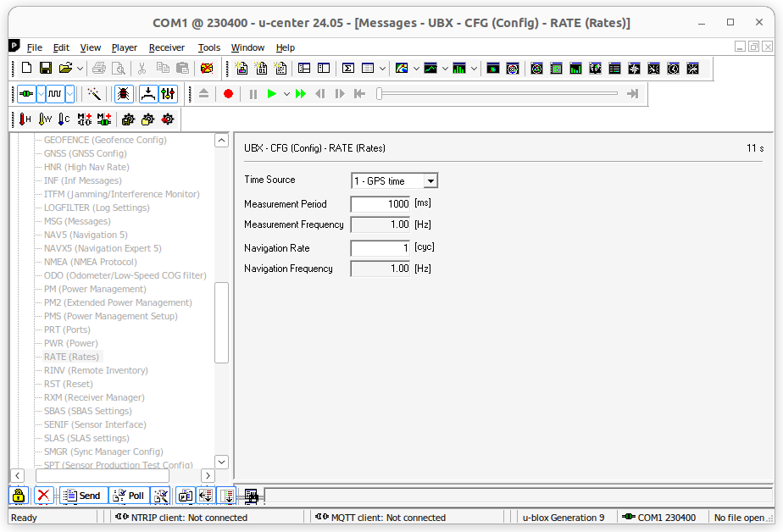Click the skip to end player button
Screen dimensions: 783x532
coord(633,93)
